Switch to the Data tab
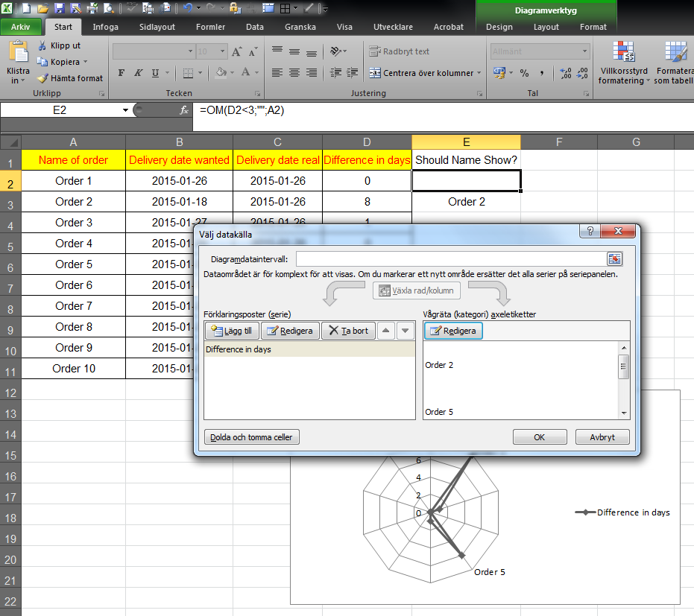Screen dimensions: 694x616 tap(255, 27)
